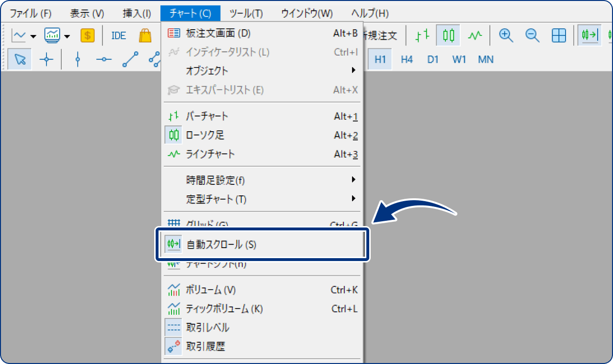Zoom out of the chart
Screen dimensions: 613x364
coord(532,35)
